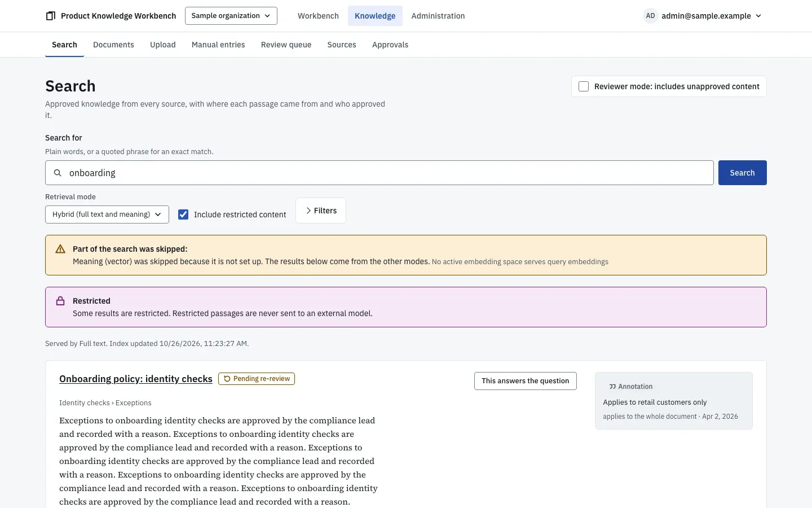Open the Sample organization dropdown

point(231,16)
